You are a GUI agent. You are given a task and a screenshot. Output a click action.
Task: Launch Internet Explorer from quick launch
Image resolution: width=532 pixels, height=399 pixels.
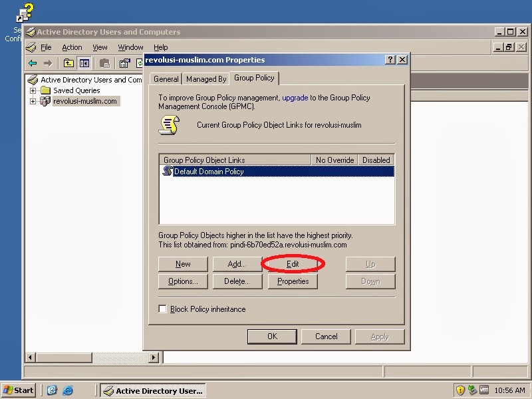(68, 390)
